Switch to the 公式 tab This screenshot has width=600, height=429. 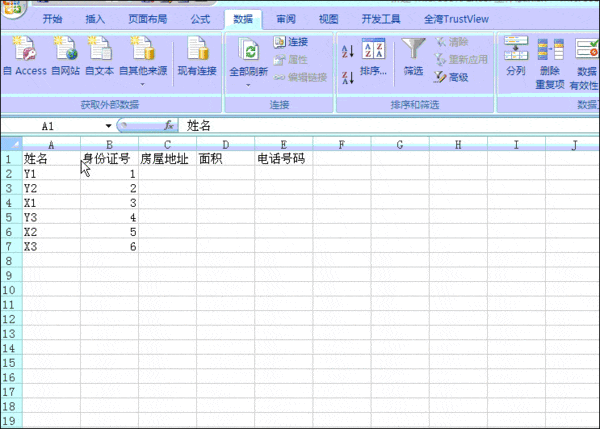[x=200, y=19]
